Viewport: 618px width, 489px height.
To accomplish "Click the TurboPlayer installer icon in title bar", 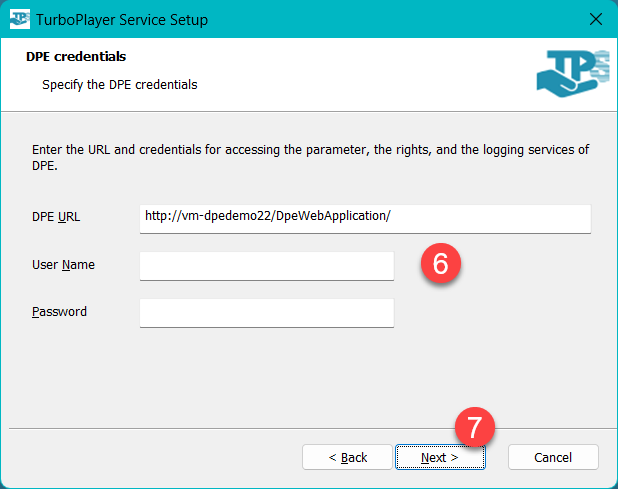I will (x=20, y=19).
